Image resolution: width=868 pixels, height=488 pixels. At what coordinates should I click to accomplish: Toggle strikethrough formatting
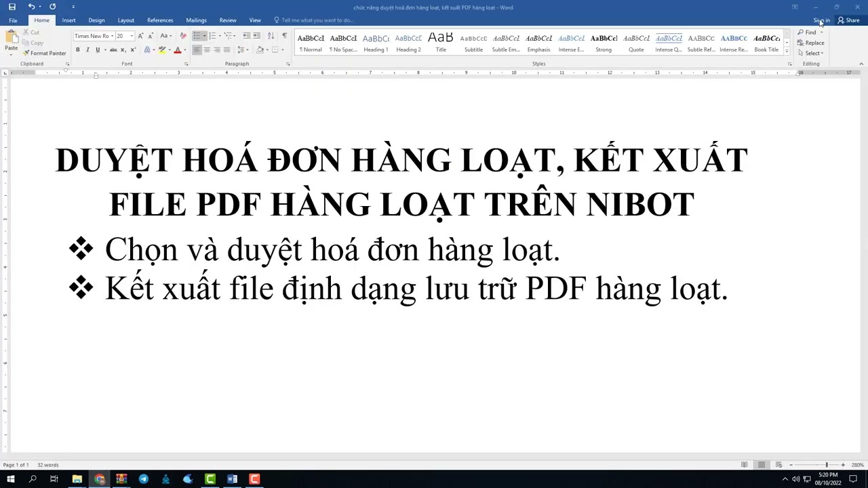pos(113,49)
